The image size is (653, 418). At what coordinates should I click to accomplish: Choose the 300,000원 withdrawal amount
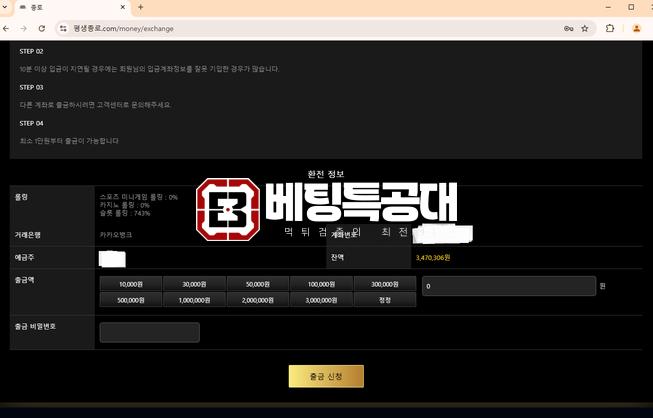pos(385,284)
